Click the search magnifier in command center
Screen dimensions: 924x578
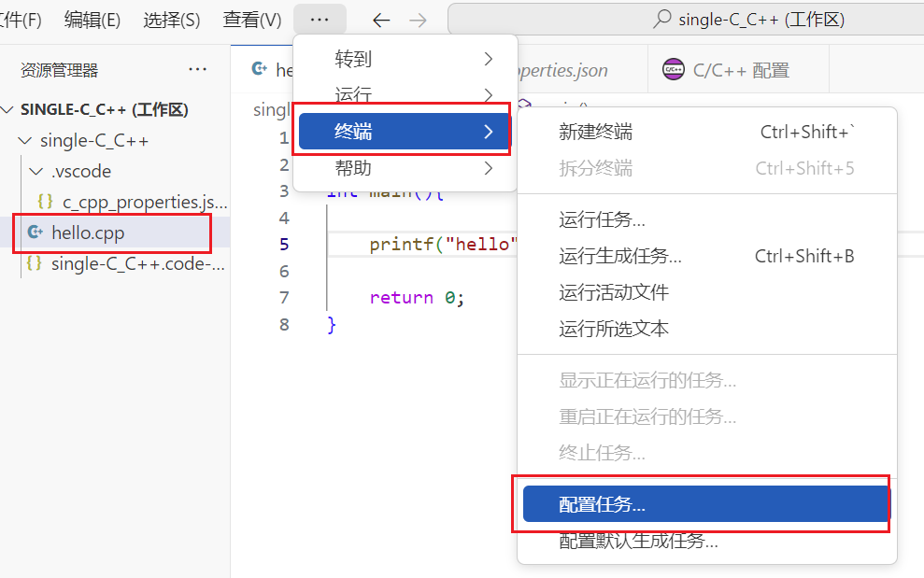click(661, 20)
